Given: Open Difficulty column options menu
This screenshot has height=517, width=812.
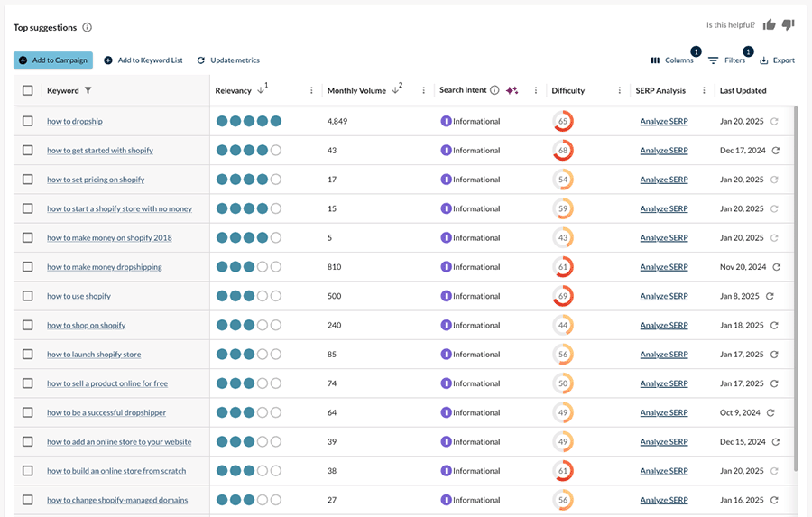Looking at the screenshot, I should pos(619,90).
